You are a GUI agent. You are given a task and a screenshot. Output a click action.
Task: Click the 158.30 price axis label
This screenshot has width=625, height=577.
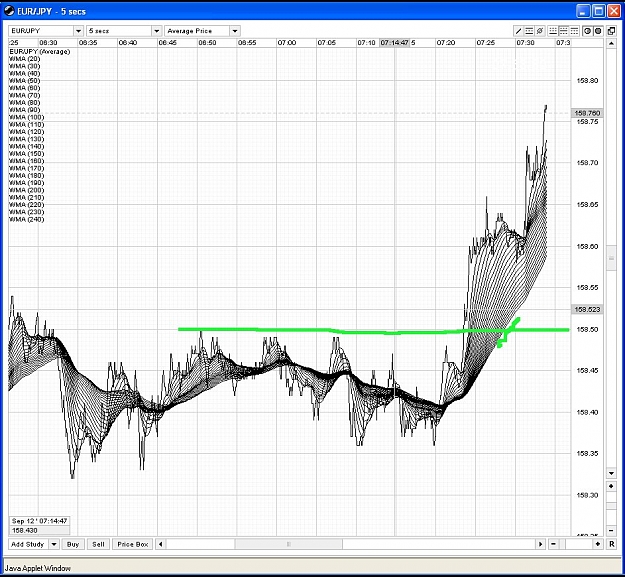click(x=588, y=495)
